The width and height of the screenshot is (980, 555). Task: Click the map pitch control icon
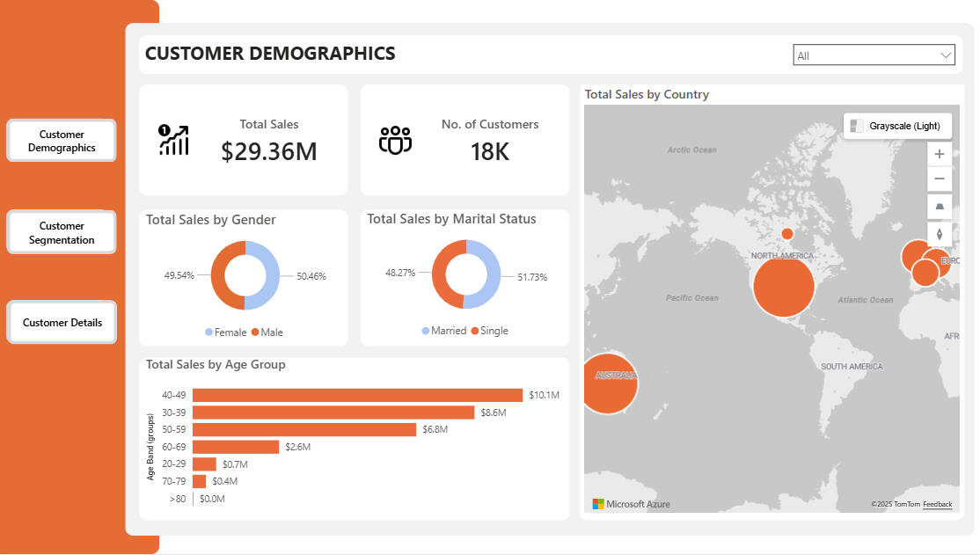[x=940, y=207]
